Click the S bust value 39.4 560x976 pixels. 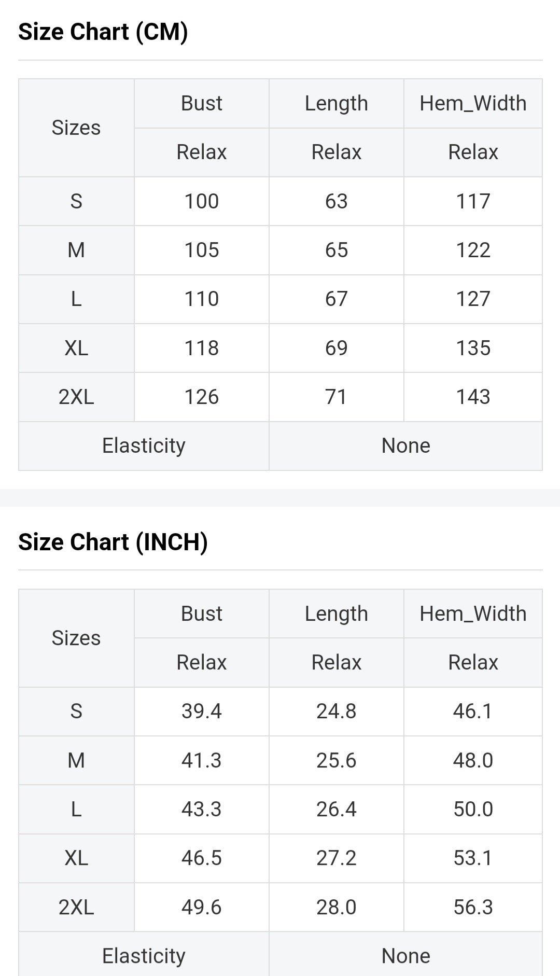click(201, 711)
